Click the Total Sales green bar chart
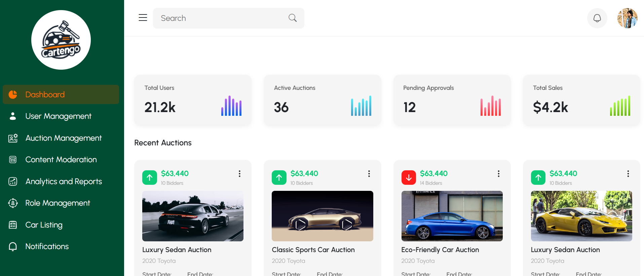Image resolution: width=644 pixels, height=276 pixels. pos(620,106)
